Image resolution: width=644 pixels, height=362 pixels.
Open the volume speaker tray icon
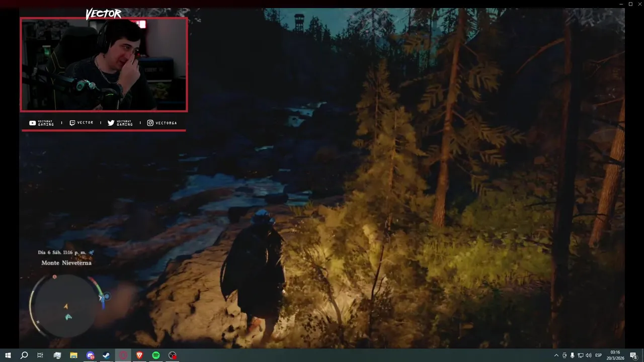coord(589,355)
